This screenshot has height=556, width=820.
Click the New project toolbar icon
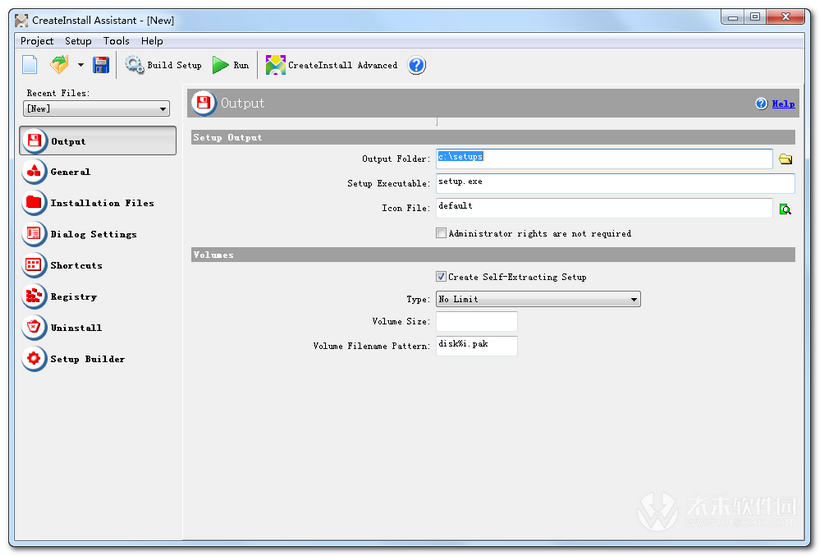click(30, 65)
